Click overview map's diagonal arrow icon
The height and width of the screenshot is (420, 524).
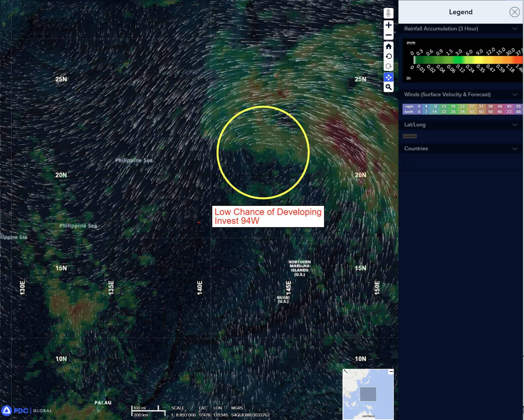pyautogui.click(x=346, y=372)
